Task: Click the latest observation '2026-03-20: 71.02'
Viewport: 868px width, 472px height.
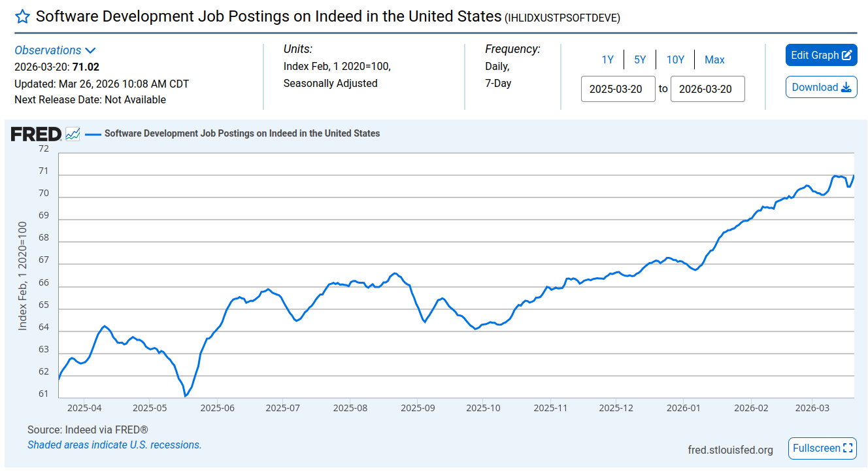Action: pyautogui.click(x=57, y=67)
